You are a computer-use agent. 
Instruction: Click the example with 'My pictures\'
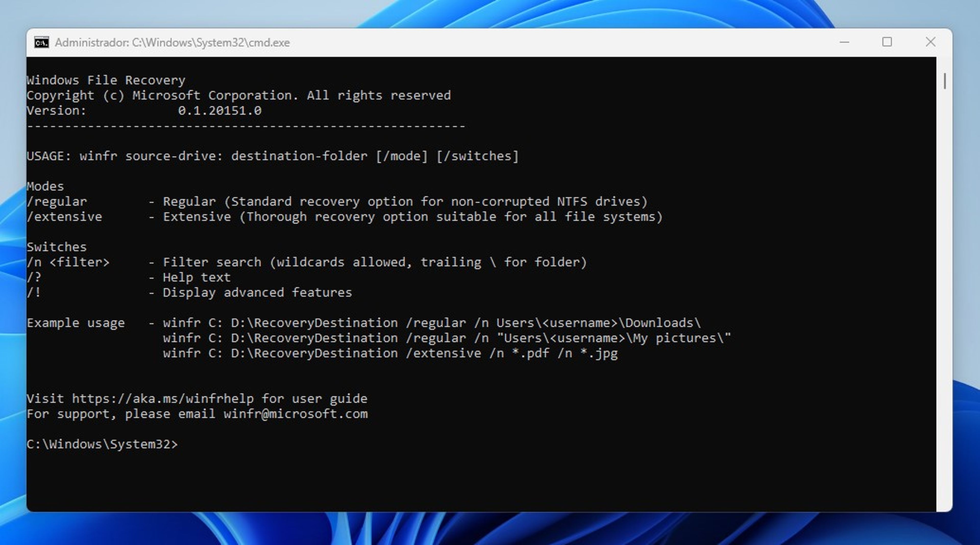pyautogui.click(x=447, y=338)
